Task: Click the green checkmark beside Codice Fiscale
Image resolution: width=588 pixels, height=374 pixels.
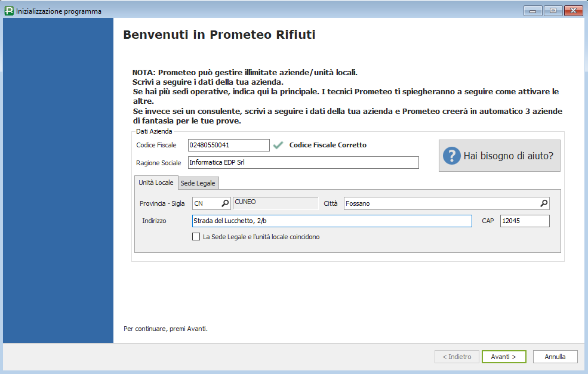Action: click(x=278, y=145)
